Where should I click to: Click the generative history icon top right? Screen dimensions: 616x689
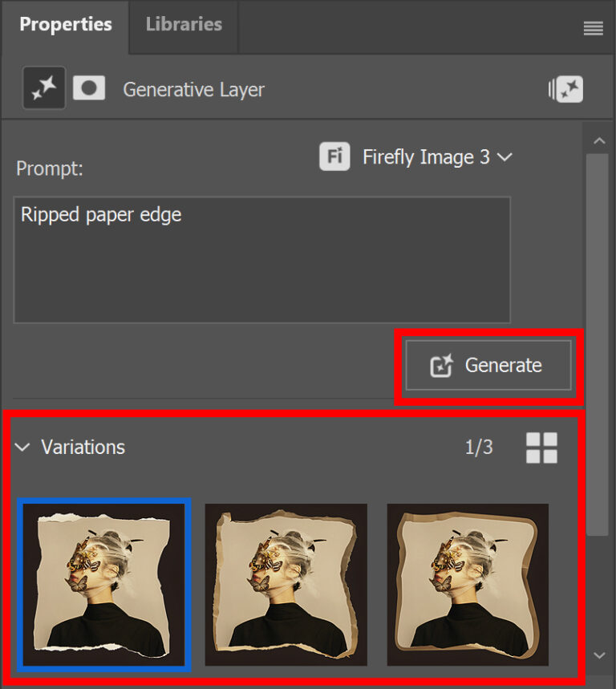566,89
